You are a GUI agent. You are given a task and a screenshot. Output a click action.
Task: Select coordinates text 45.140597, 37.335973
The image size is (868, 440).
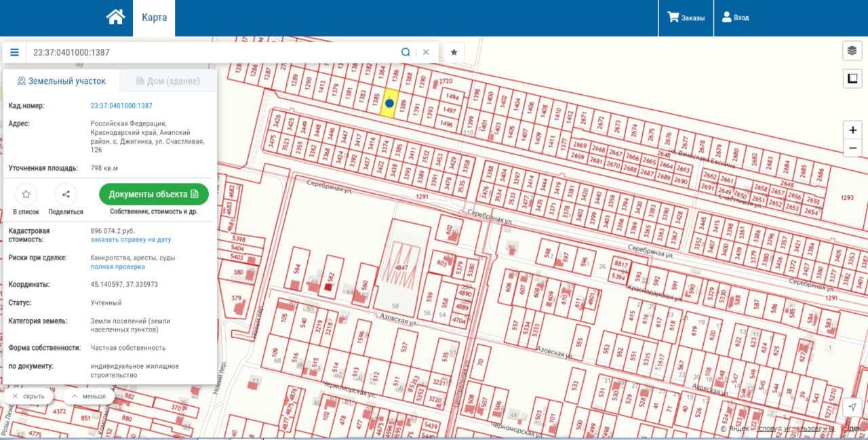click(125, 285)
